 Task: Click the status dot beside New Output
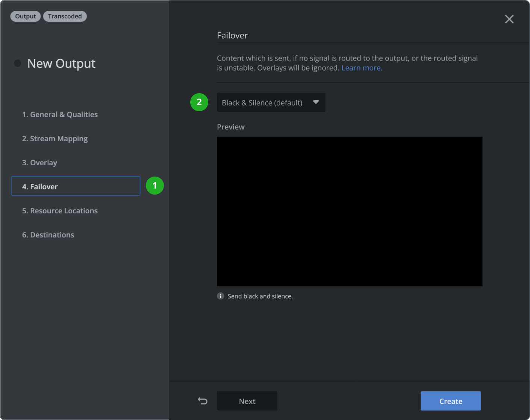click(x=17, y=63)
